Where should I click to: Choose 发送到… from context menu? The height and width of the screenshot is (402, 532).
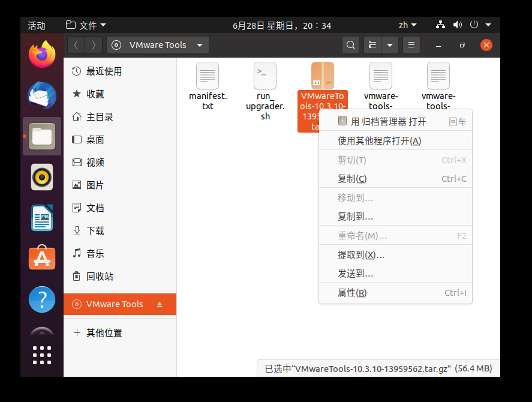(396, 274)
